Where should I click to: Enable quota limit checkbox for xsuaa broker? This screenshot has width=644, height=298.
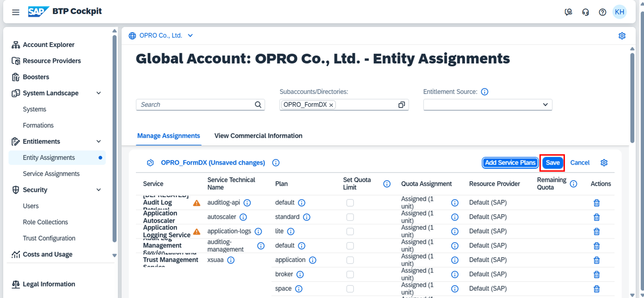pyautogui.click(x=350, y=274)
